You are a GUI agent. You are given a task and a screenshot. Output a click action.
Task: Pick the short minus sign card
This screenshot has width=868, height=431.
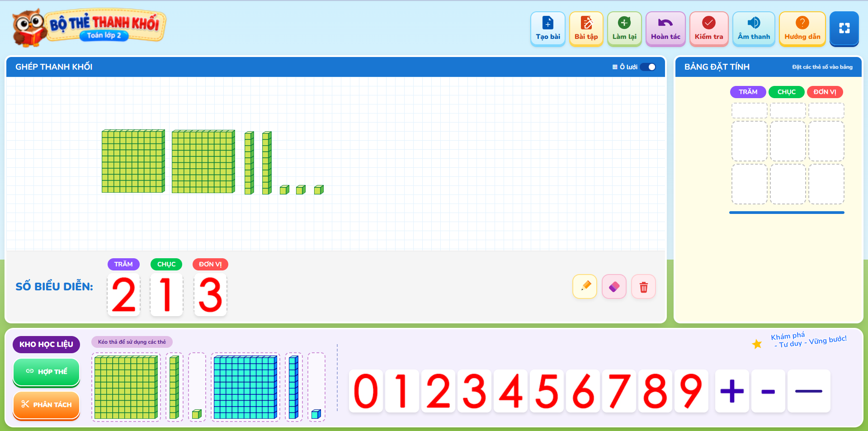point(768,391)
